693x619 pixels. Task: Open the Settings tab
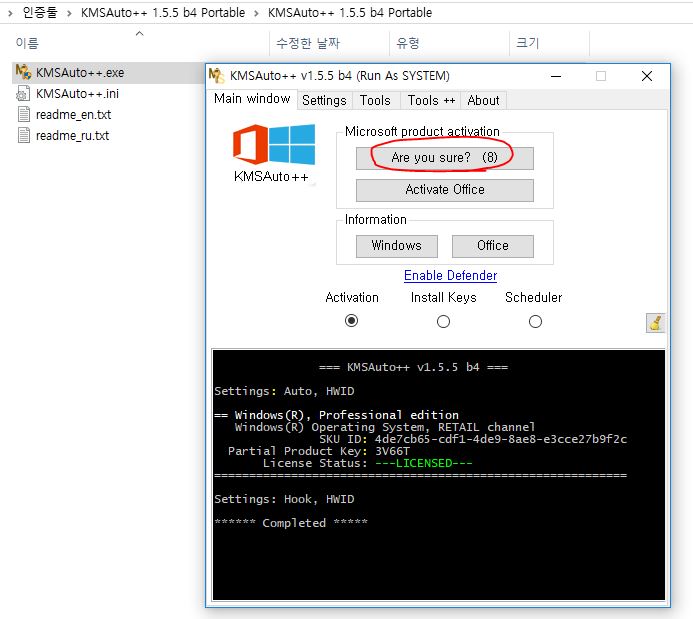[x=324, y=100]
